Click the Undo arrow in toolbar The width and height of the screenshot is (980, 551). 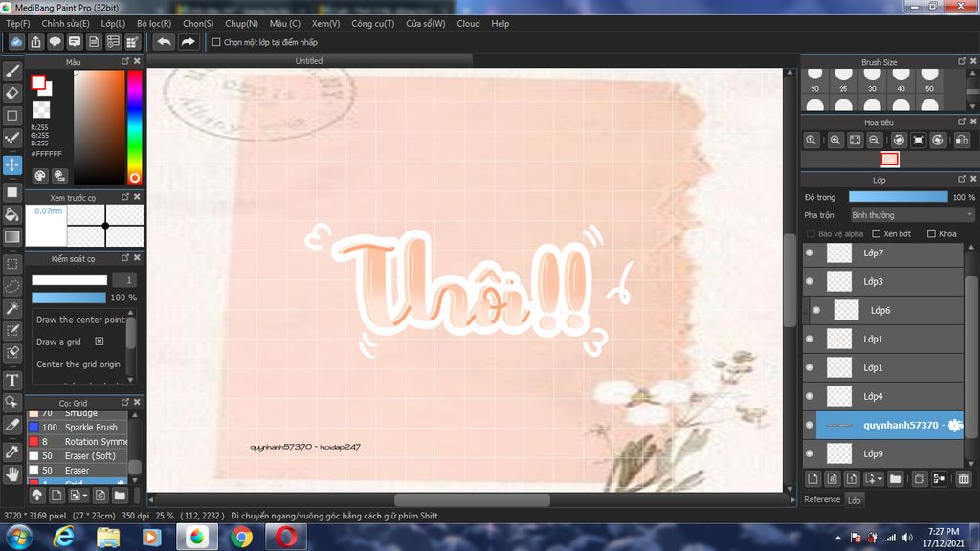pyautogui.click(x=164, y=42)
